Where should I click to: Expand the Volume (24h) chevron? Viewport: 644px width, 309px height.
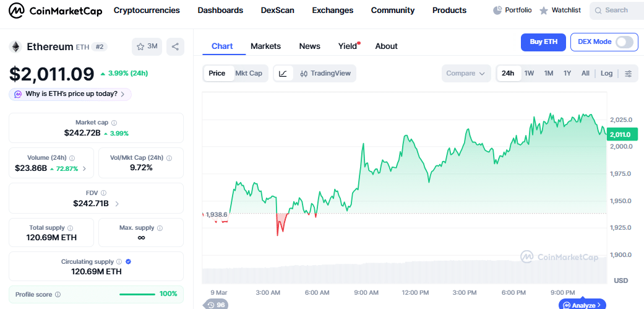85,168
